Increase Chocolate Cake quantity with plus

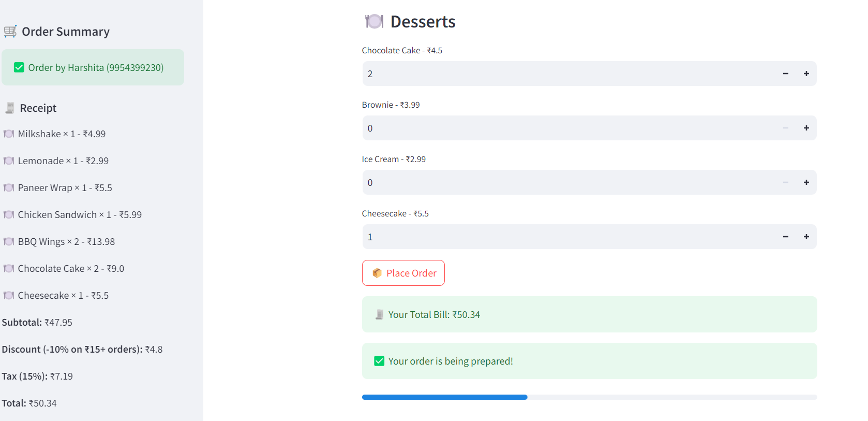(806, 74)
